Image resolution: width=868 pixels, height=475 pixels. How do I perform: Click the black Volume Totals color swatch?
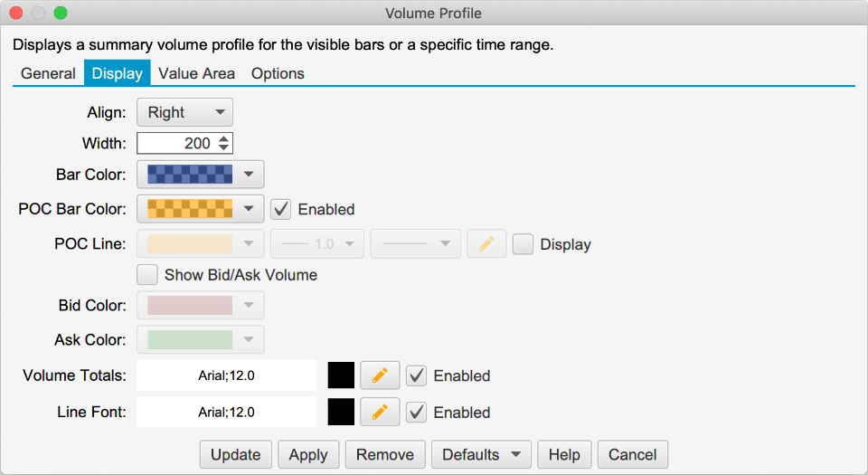tap(341, 375)
